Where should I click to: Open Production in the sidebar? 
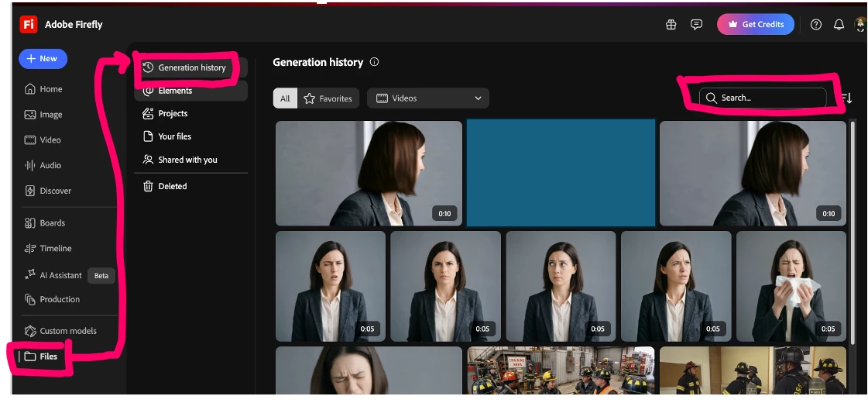pos(52,299)
